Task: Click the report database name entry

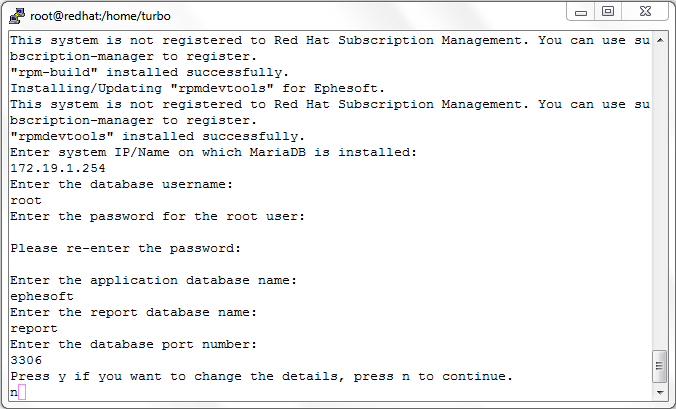Action: point(34,328)
